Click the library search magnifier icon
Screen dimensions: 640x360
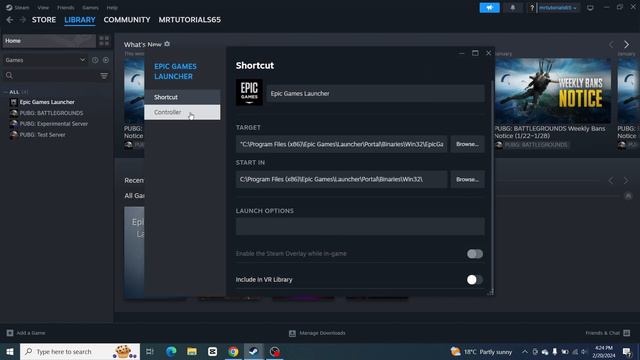click(x=9, y=76)
